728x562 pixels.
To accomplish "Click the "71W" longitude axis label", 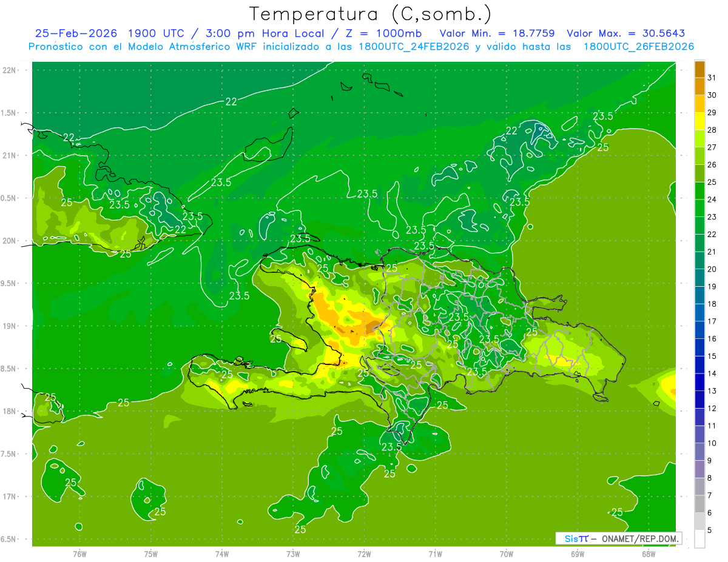I will [x=435, y=554].
